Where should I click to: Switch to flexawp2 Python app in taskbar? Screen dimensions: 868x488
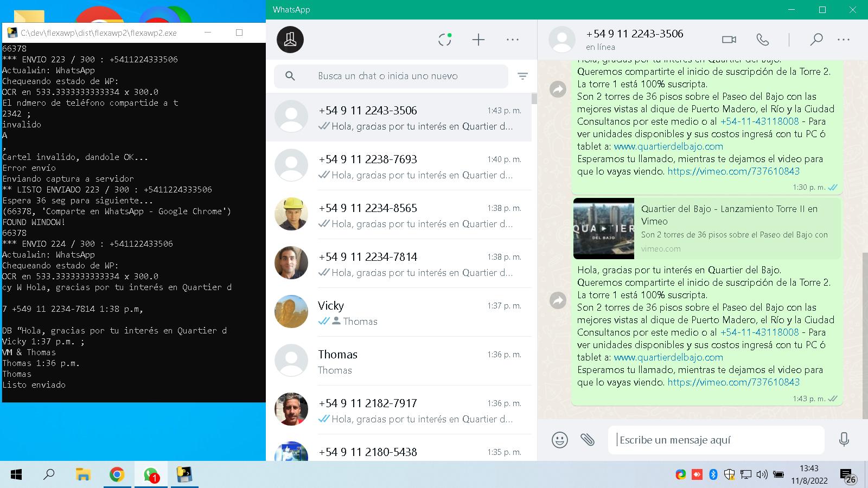[184, 475]
